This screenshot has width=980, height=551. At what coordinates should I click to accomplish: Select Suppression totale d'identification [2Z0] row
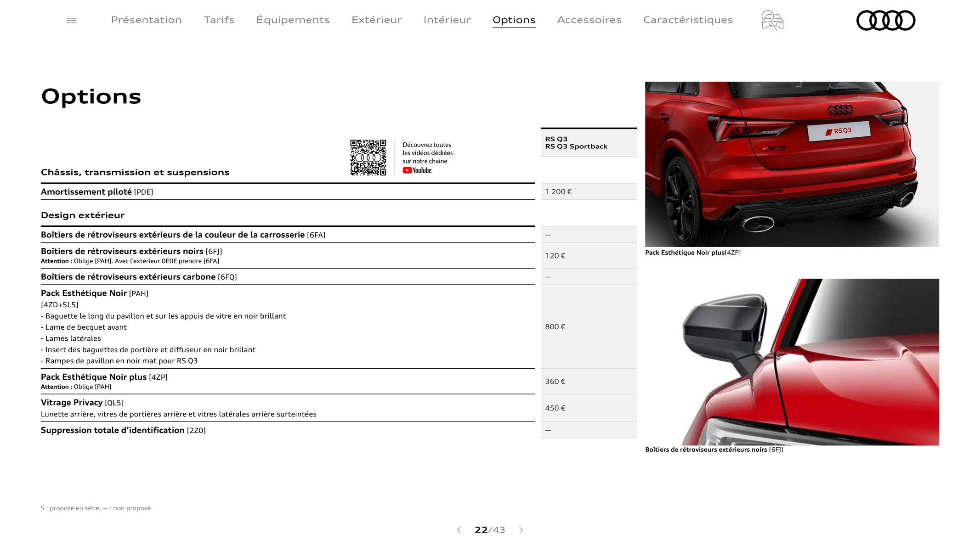click(288, 430)
